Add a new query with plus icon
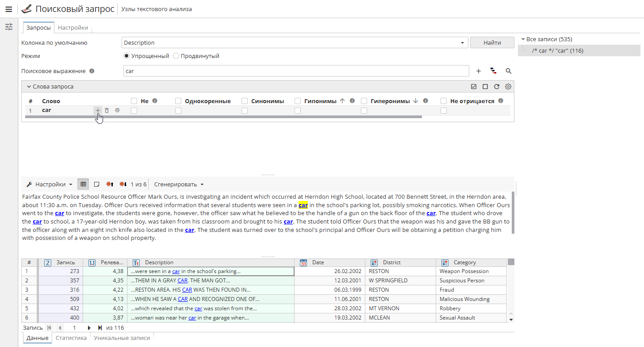Viewport: 644px width, 347px height. click(479, 71)
